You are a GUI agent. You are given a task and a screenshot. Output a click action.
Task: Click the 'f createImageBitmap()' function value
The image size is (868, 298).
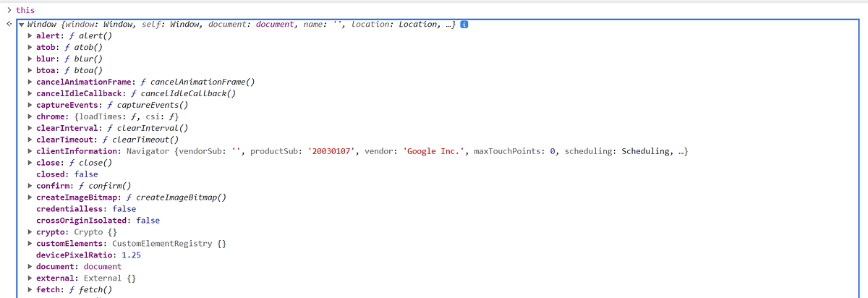(x=176, y=197)
